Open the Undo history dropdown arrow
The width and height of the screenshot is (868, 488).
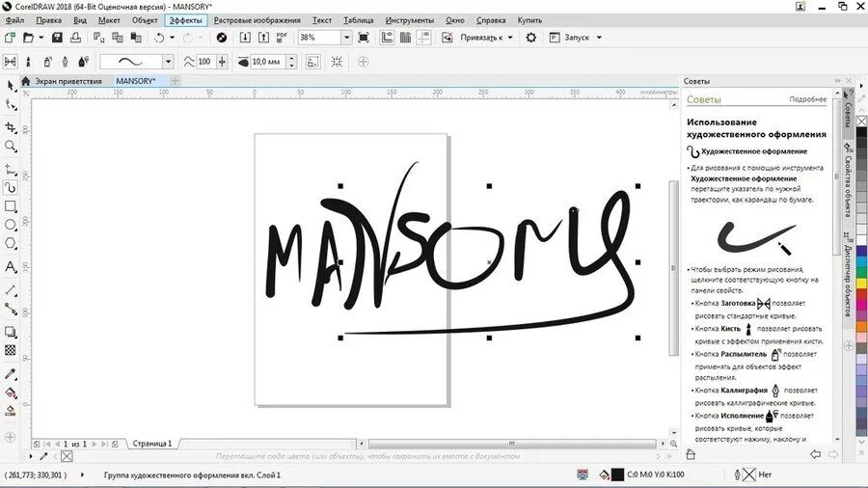173,38
